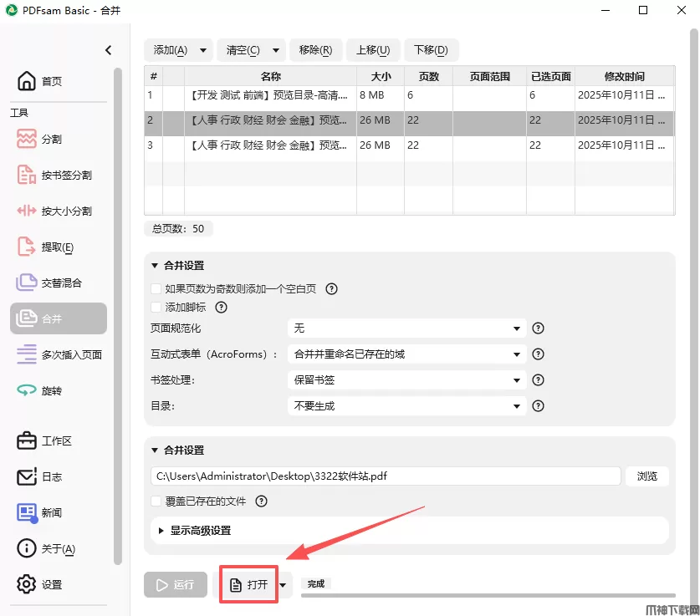Toggle the 添加脚标 checkbox
Viewport: 700px width, 616px height.
156,307
